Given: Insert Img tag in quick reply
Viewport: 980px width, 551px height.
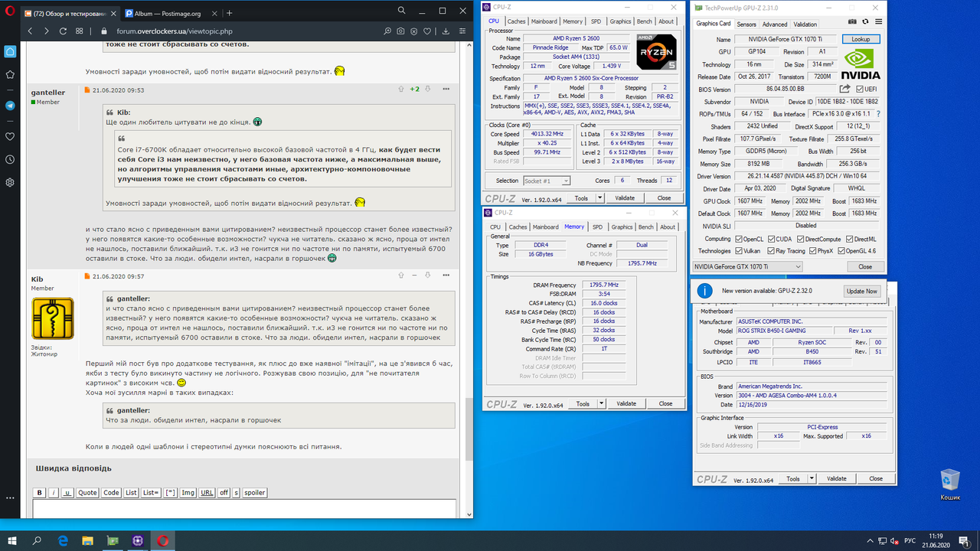Looking at the screenshot, I should click(x=188, y=493).
